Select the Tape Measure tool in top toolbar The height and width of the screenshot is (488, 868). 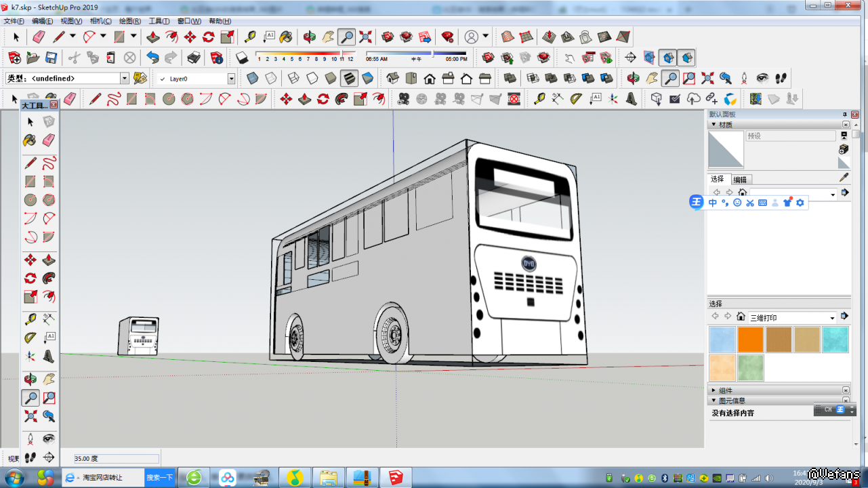[x=250, y=37]
